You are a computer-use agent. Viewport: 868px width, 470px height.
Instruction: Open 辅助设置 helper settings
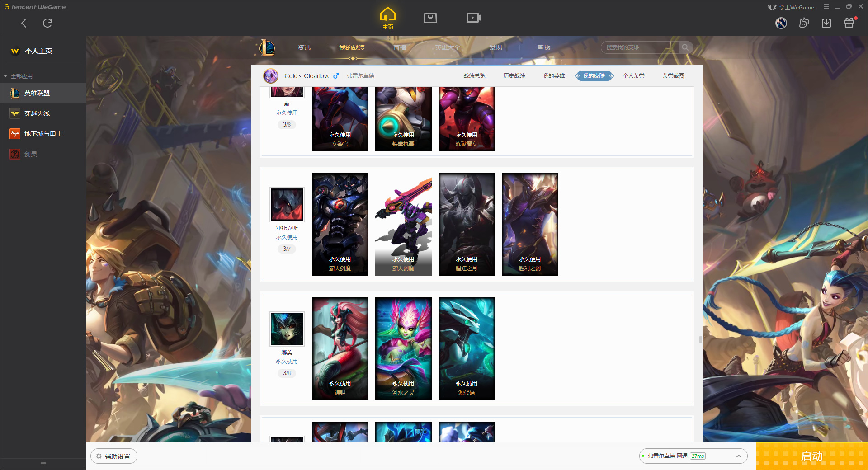[x=114, y=456]
